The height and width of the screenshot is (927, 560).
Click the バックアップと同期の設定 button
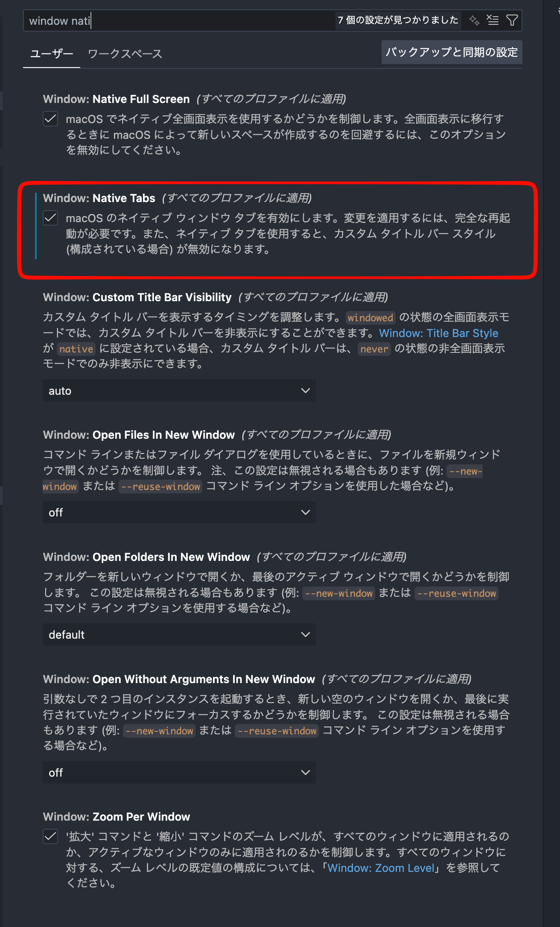452,52
